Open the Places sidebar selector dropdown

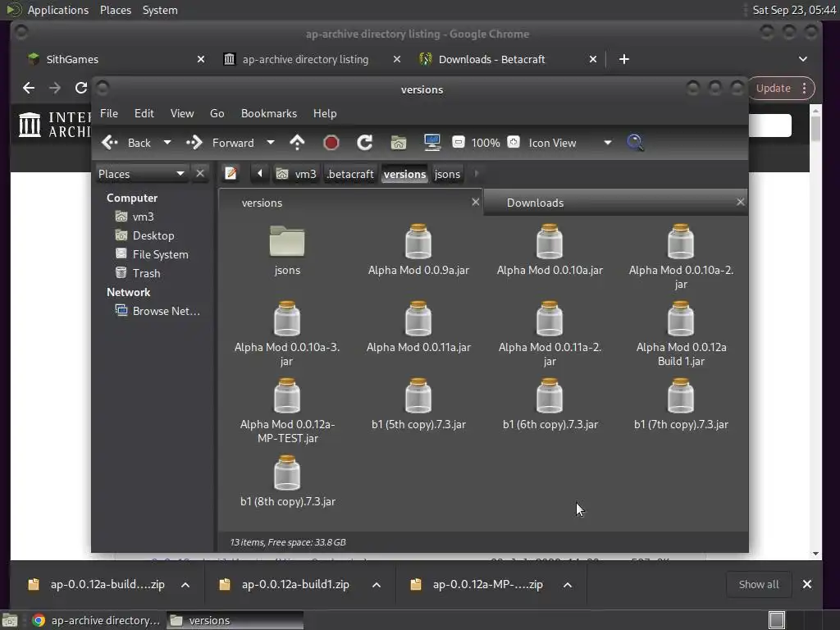click(x=141, y=174)
